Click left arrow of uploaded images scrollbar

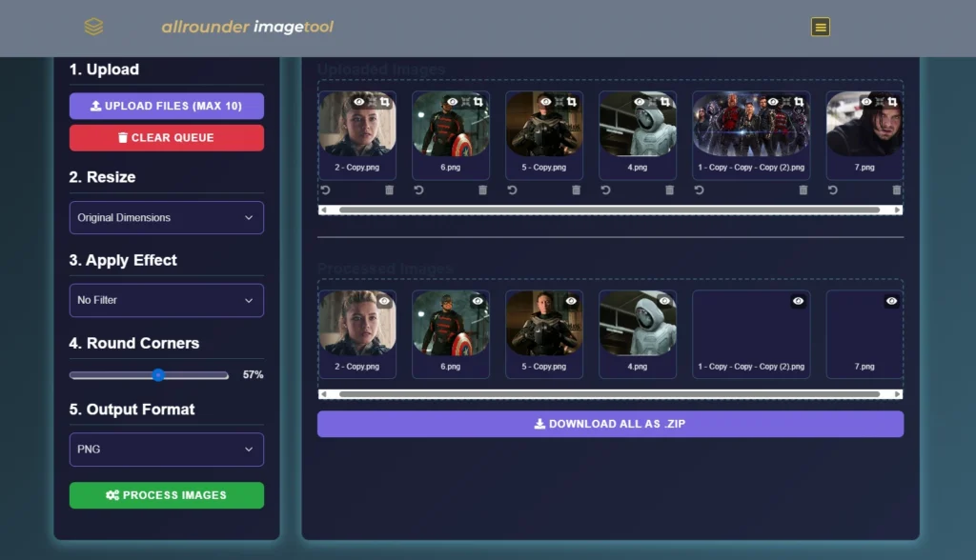323,210
